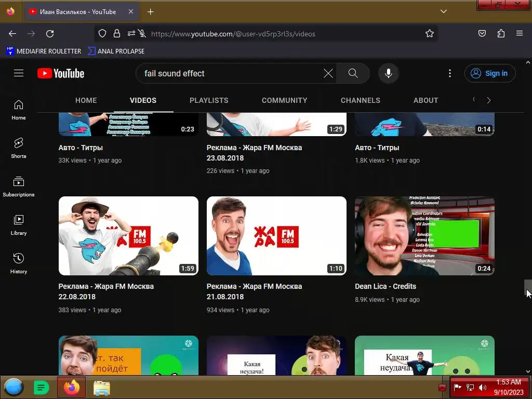Screen dimensions: 532x399
Task: Click the blocked microphone icon in address bar
Action: 142,33
